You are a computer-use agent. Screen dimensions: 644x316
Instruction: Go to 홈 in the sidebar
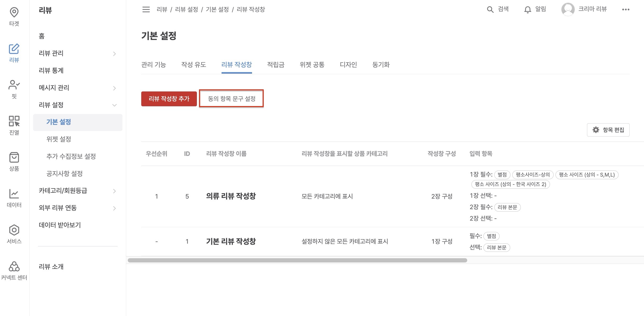42,36
